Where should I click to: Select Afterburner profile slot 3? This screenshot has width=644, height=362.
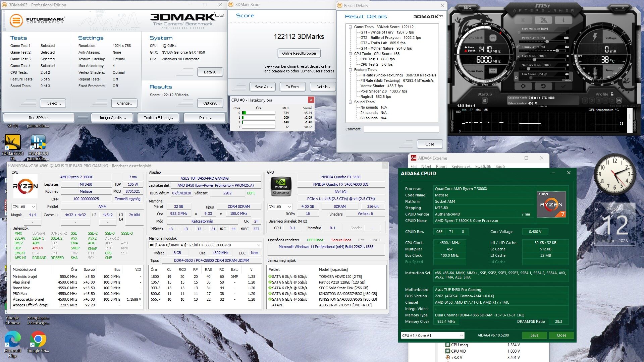pos(598,101)
